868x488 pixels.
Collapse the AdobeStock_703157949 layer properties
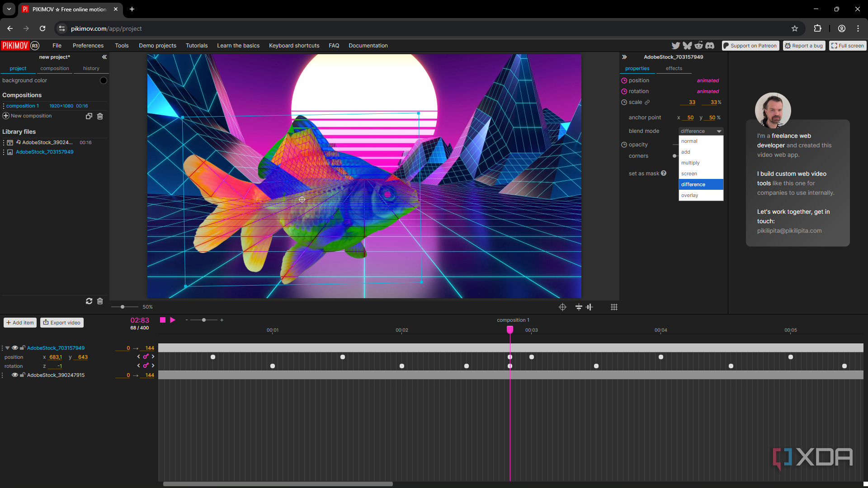(8, 348)
